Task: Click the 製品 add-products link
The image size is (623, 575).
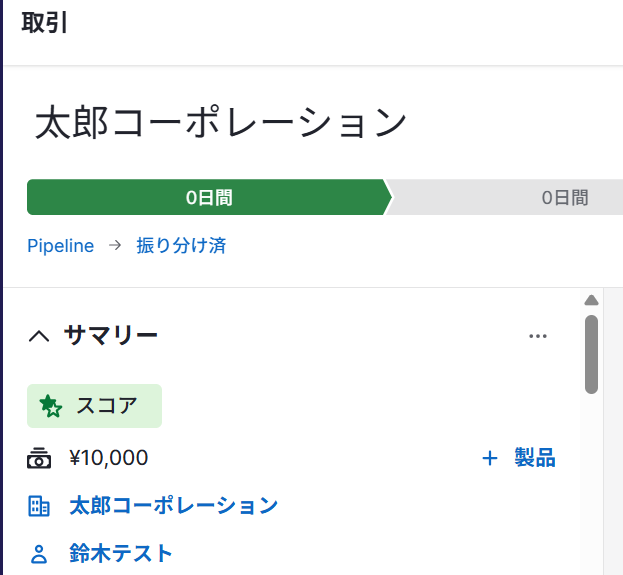Action: pos(534,459)
